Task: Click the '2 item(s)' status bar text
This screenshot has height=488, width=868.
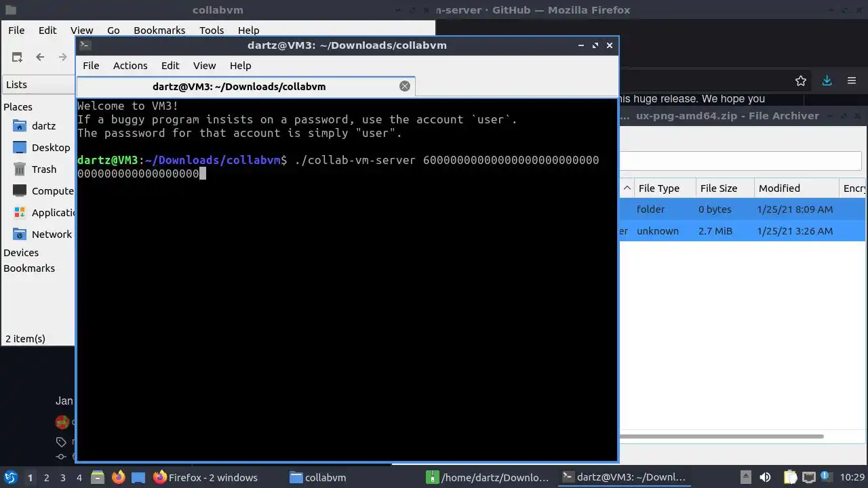Action: click(x=25, y=339)
